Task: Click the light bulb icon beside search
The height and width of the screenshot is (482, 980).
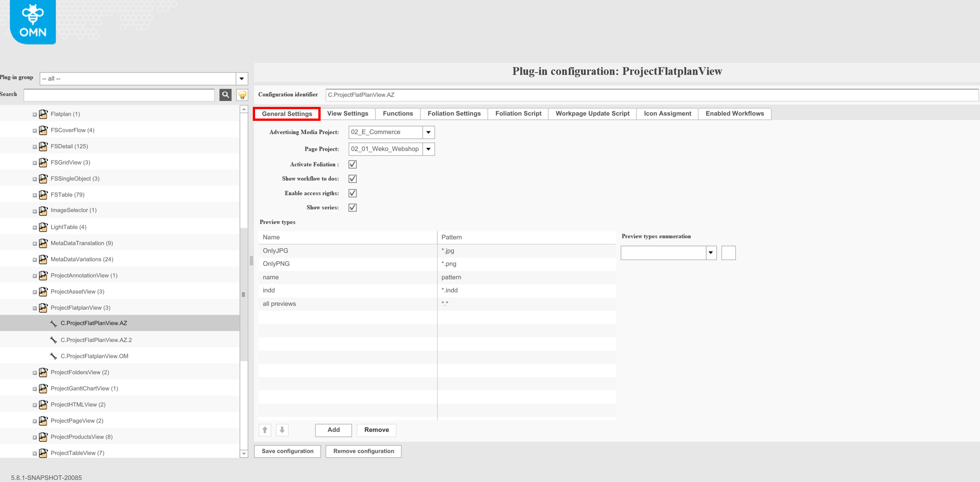Action: pyautogui.click(x=241, y=94)
